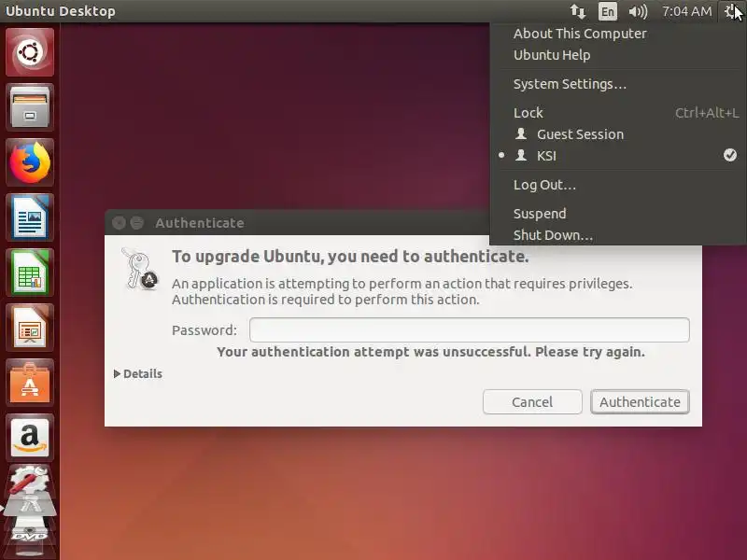Viewport: 747px width, 560px height.
Task: Click the Cancel button
Action: coord(532,402)
